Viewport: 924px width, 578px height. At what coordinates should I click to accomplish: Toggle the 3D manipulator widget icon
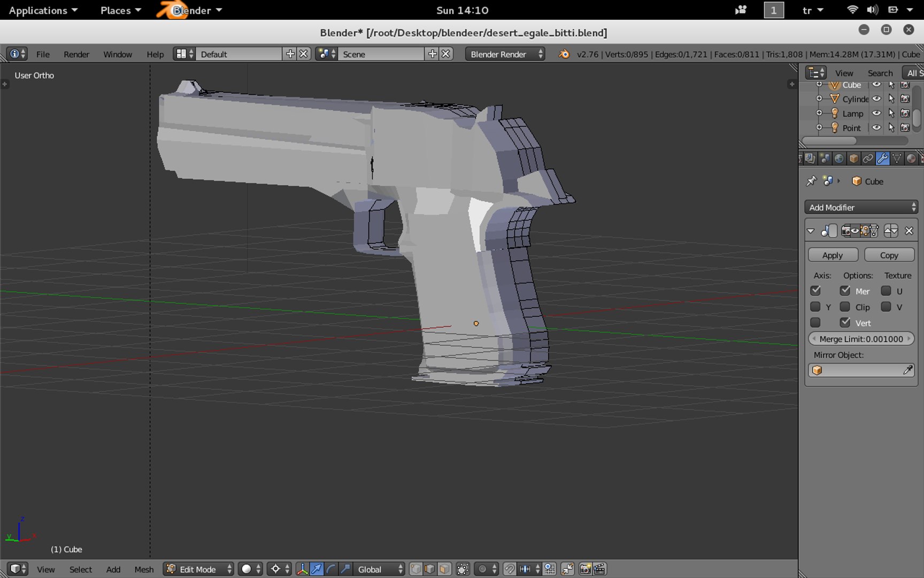pos(303,569)
